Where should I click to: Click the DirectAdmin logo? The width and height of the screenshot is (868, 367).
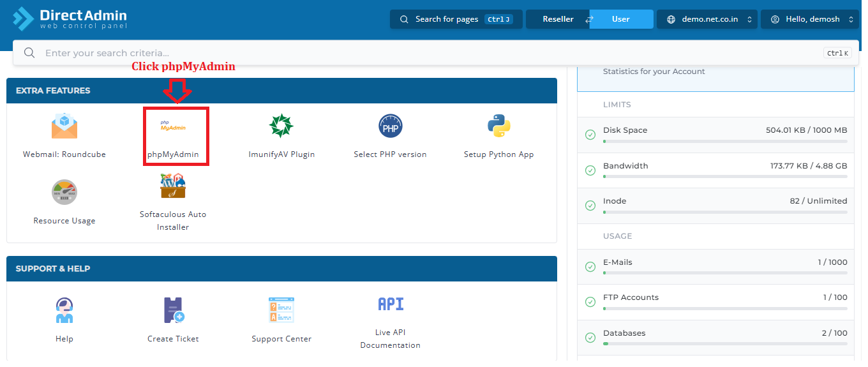point(70,19)
